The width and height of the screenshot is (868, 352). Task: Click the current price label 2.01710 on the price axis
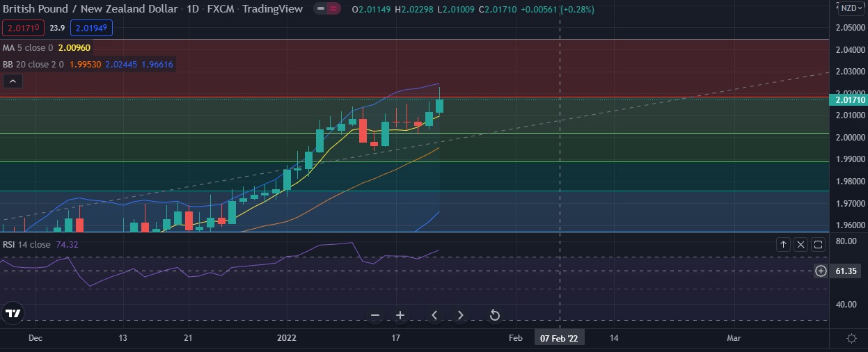point(848,100)
